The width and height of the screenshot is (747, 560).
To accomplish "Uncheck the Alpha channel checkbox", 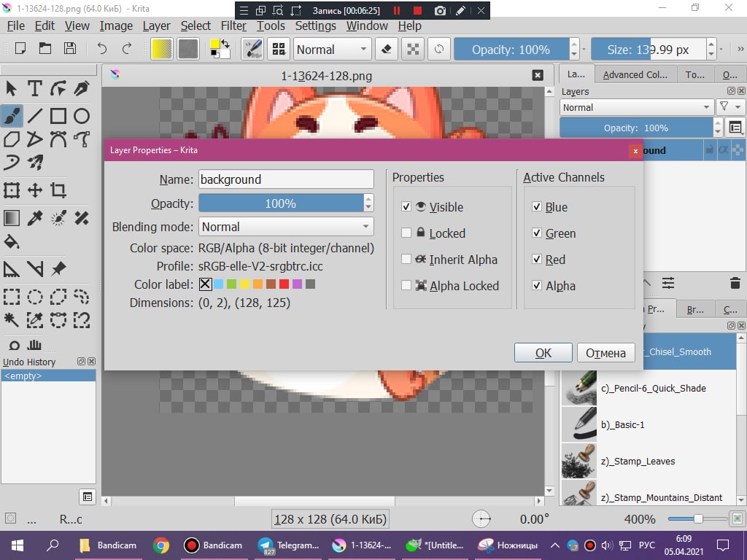I will pos(537,285).
